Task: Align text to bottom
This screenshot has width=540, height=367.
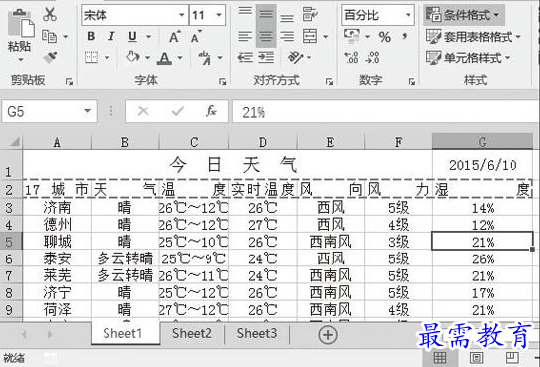Action: pyautogui.click(x=287, y=18)
